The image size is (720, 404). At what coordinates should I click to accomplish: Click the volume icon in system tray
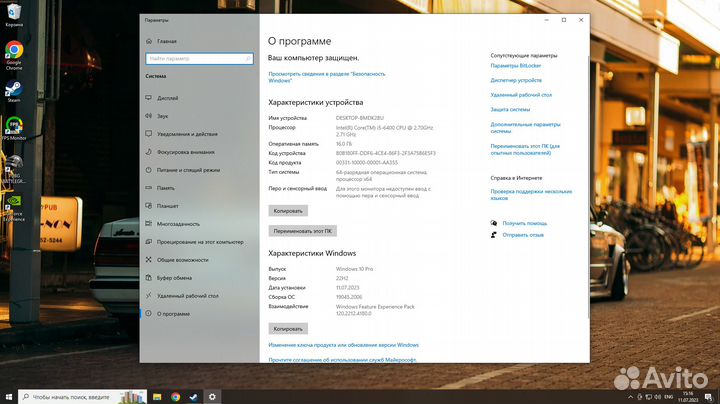tap(658, 397)
